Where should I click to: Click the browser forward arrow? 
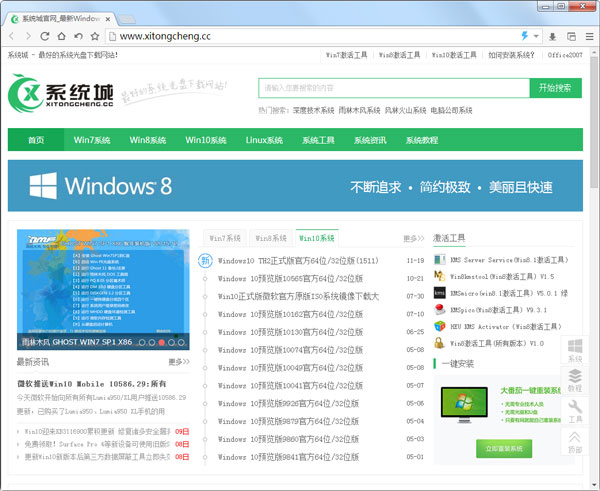coord(28,36)
